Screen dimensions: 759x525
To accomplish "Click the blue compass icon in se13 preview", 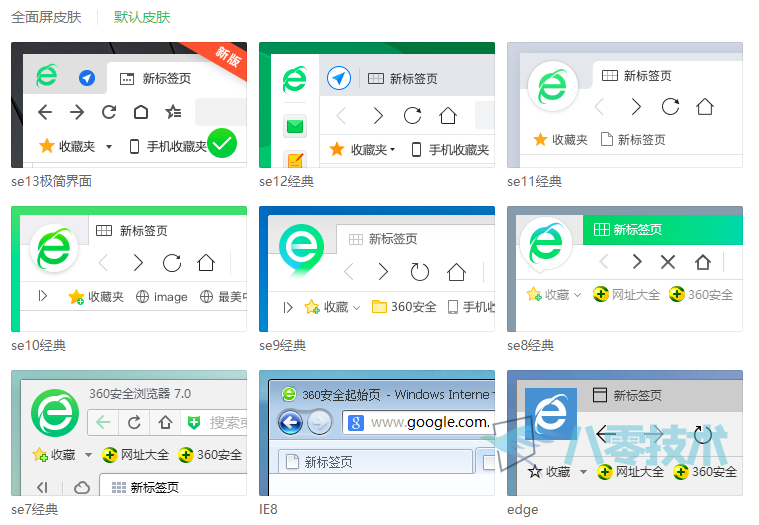I will coord(87,78).
